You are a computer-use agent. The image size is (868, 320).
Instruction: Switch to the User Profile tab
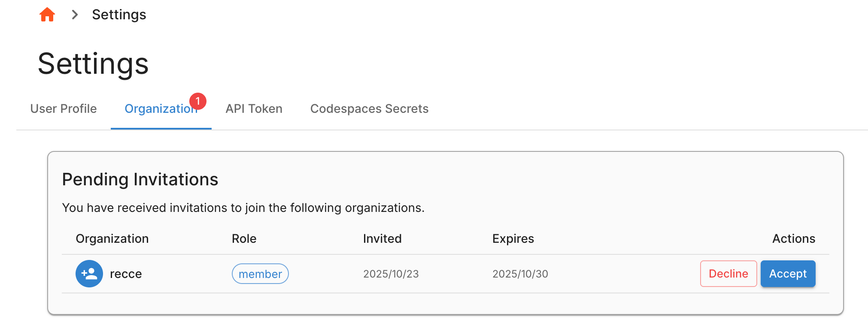tap(63, 109)
